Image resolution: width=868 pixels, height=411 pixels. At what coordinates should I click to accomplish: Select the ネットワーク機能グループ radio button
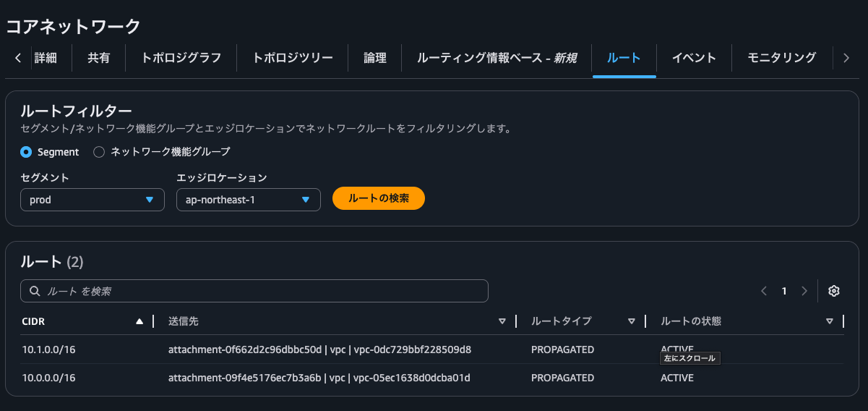tap(100, 152)
